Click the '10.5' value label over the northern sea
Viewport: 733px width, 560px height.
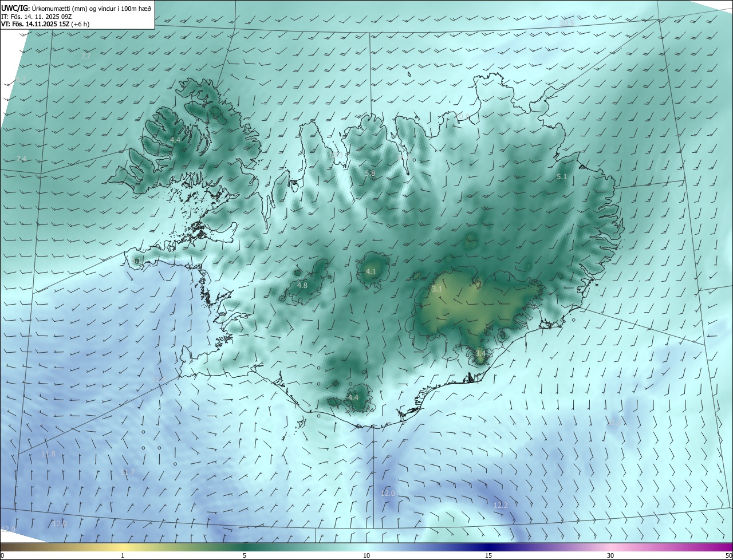pos(567,23)
